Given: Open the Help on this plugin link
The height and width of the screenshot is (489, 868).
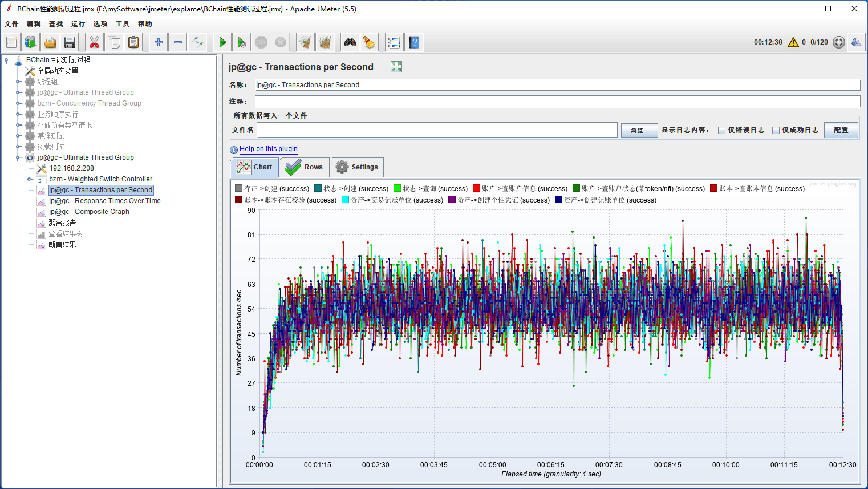Looking at the screenshot, I should (x=268, y=149).
